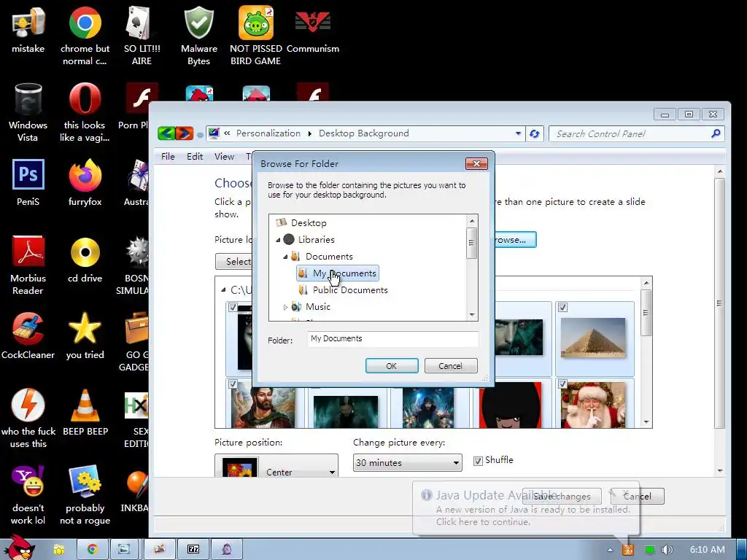This screenshot has width=747, height=560.
Task: Click Cancel in Browse For Folder dialog
Action: pyautogui.click(x=450, y=366)
